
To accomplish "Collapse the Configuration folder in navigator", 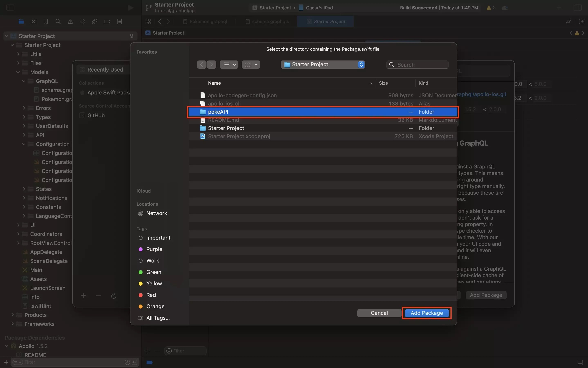I will pyautogui.click(x=24, y=144).
